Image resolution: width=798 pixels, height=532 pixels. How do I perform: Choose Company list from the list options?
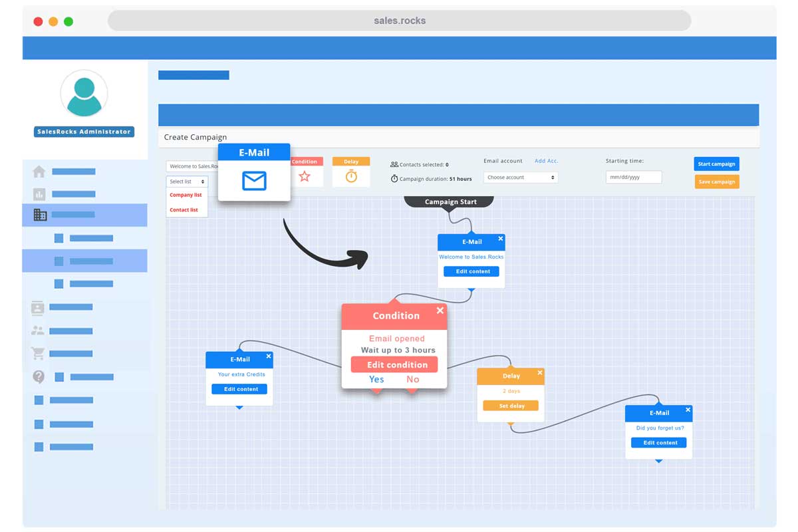(186, 196)
